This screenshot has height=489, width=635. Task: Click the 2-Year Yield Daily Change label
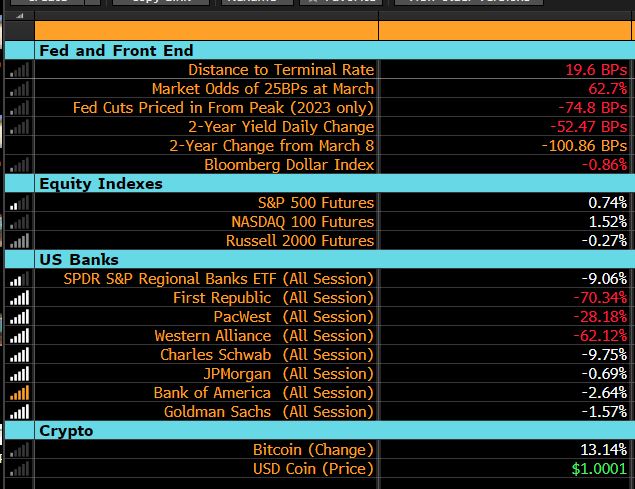pyautogui.click(x=281, y=127)
